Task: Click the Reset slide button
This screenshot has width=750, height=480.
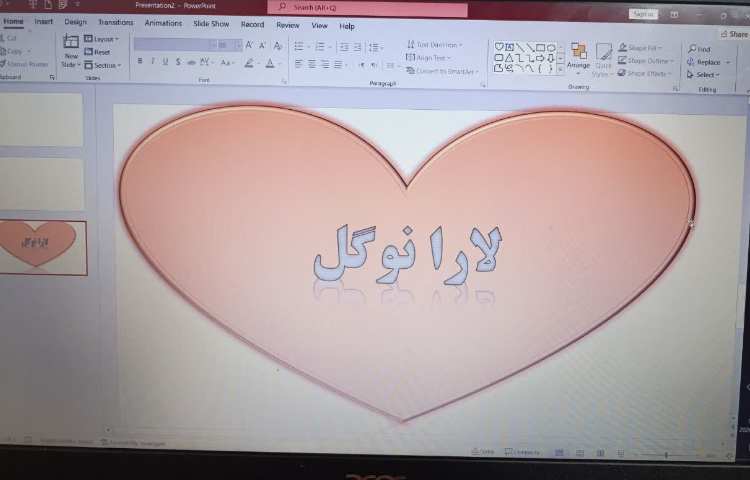Action: [98, 52]
